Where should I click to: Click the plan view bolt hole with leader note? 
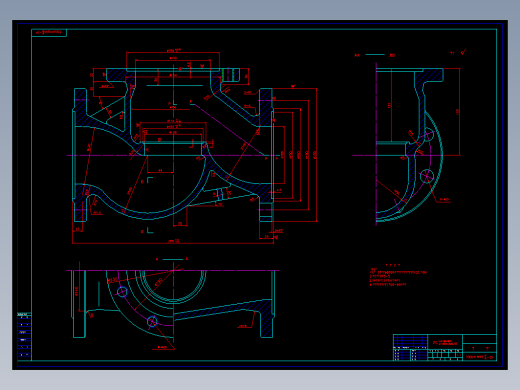[152, 322]
